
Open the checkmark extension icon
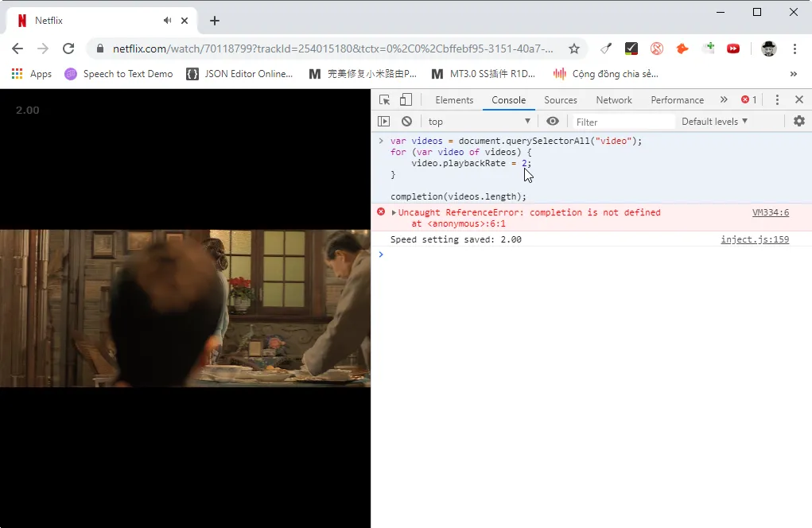click(x=631, y=49)
